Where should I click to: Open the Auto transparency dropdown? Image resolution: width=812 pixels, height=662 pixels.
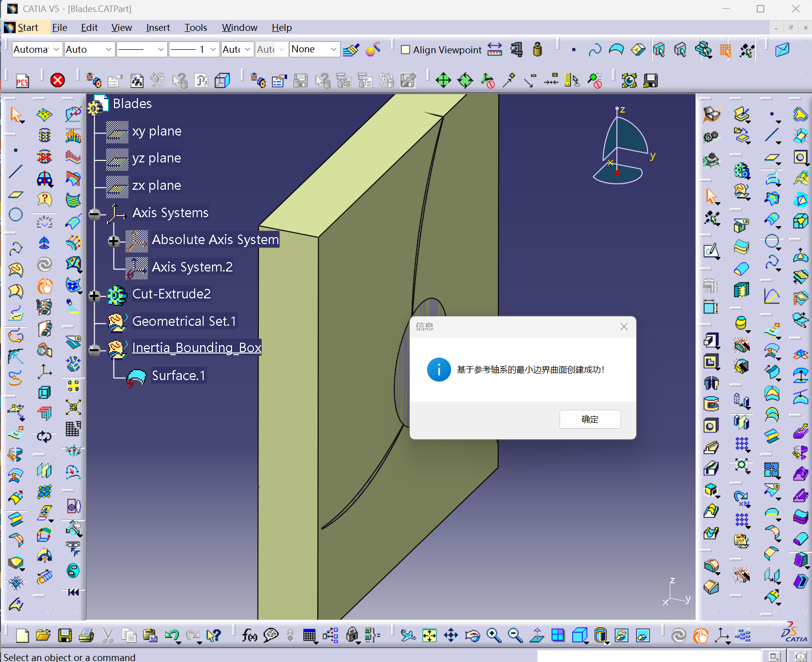[x=90, y=49]
